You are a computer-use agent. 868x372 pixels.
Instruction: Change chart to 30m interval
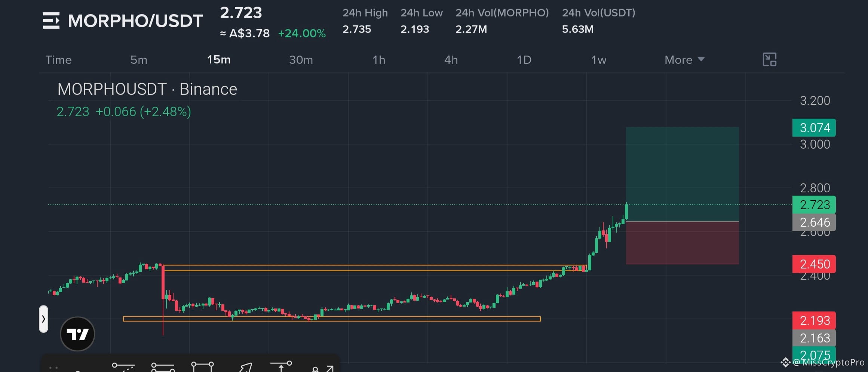(x=301, y=60)
